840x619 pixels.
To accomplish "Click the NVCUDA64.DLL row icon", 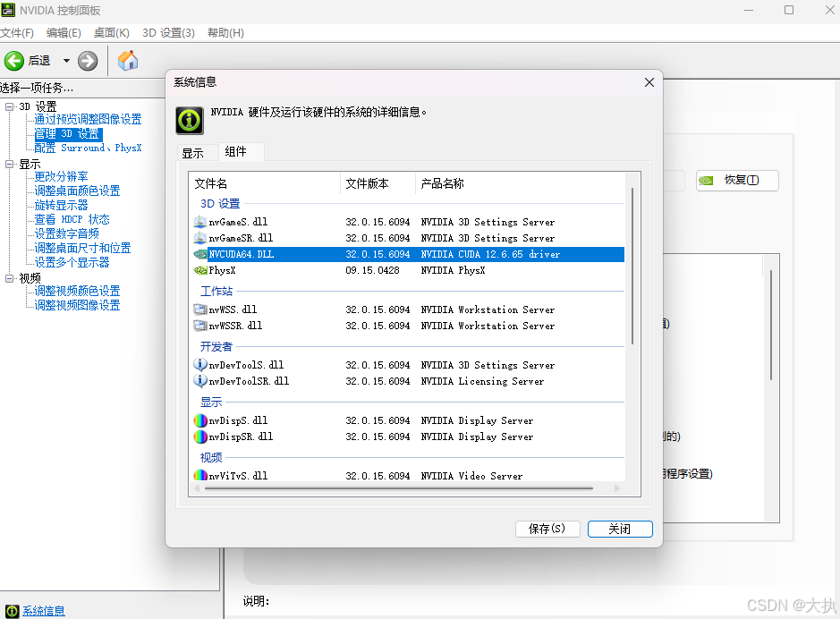I will [199, 254].
